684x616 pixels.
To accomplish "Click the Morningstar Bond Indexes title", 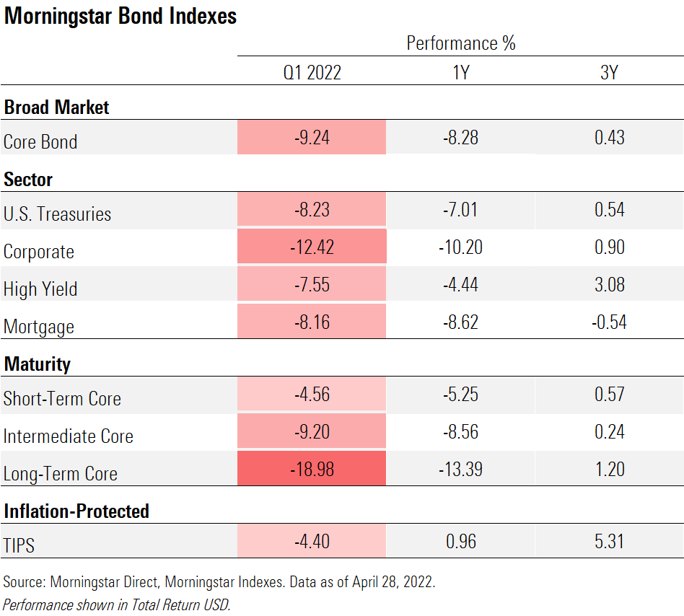I will [x=120, y=16].
